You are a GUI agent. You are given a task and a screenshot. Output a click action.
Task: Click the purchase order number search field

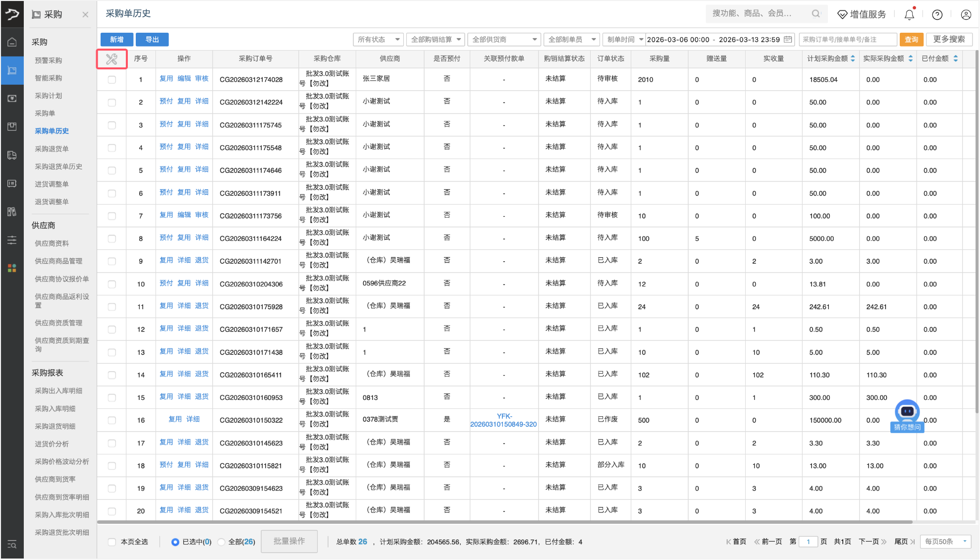click(x=847, y=40)
